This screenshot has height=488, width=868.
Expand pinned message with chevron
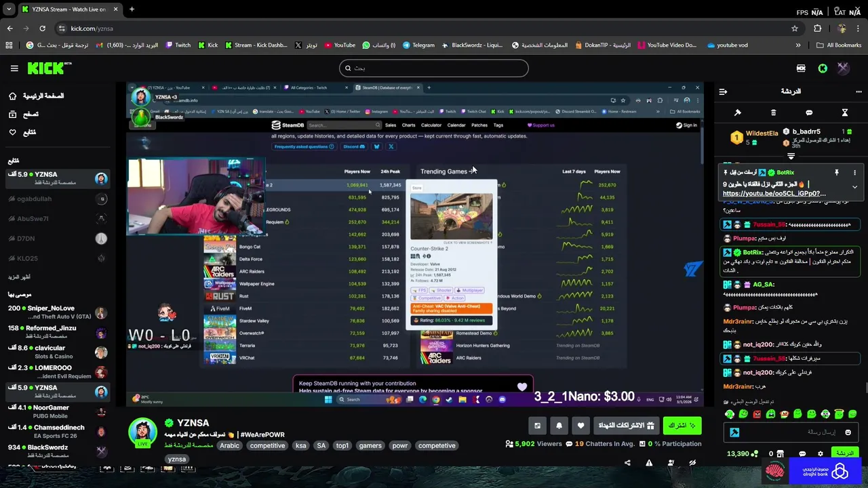click(x=854, y=187)
